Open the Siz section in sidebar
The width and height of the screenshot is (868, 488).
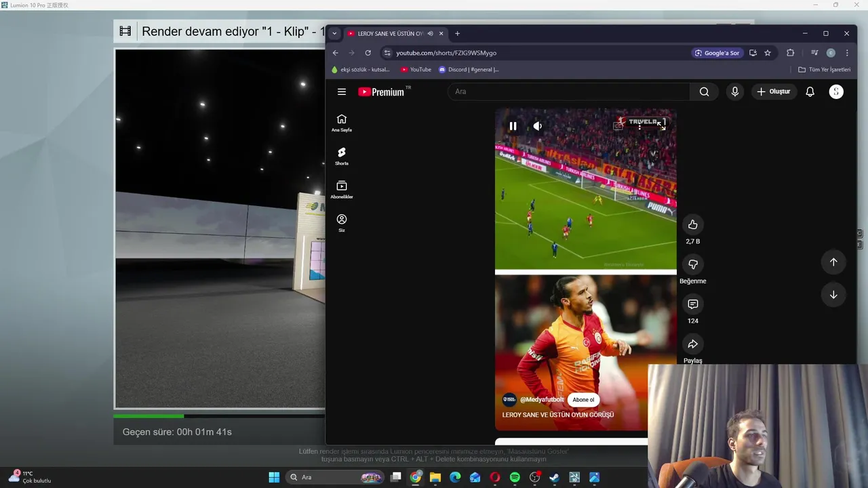[342, 223]
